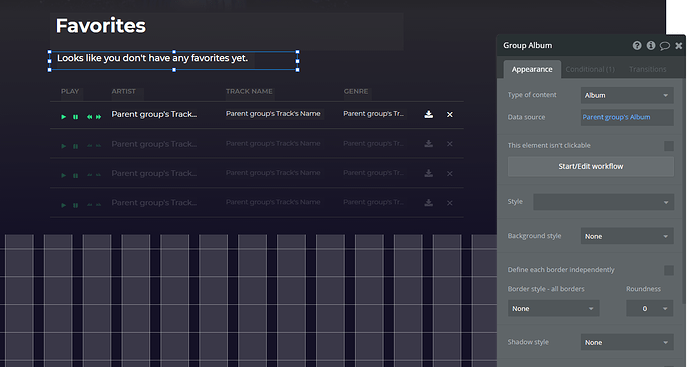Switch to the Conditional (1) tab

590,70
